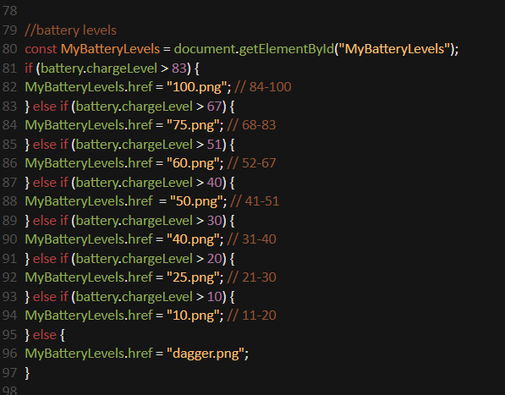Click the closing brace on line 97
Screen dimensions: 505x395
27,373
